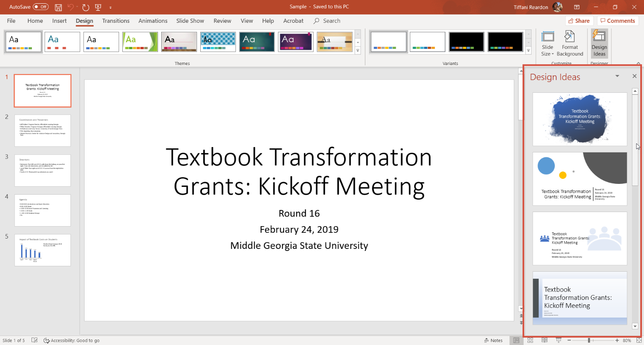The width and height of the screenshot is (644, 345).
Task: Switch to Reading View in status bar
Action: [544, 340]
